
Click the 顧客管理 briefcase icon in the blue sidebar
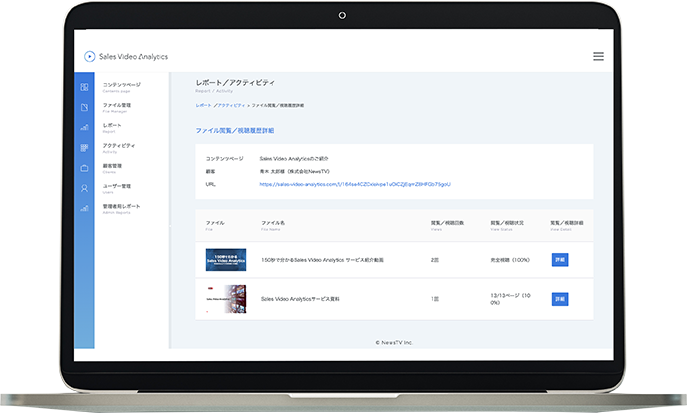click(x=84, y=167)
